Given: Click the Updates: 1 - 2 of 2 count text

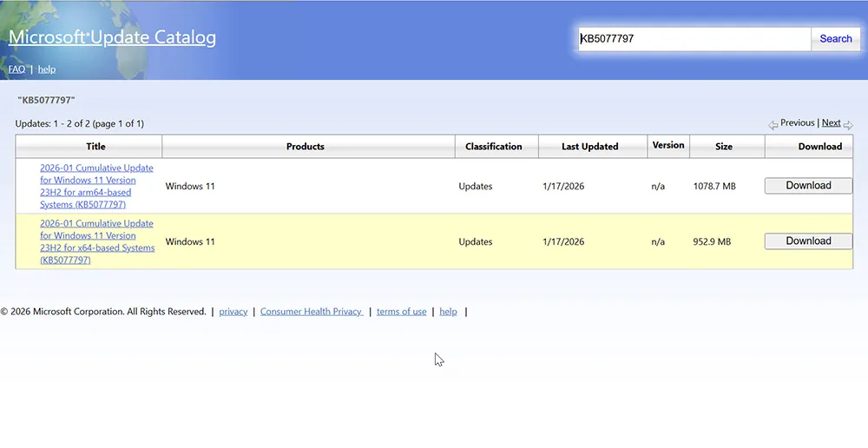Looking at the screenshot, I should pos(80,123).
